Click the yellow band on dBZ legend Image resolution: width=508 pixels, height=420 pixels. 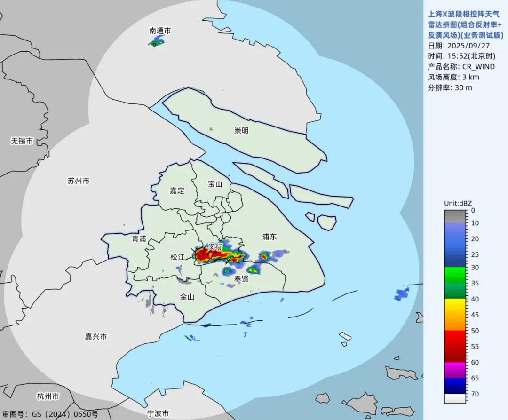(455, 306)
